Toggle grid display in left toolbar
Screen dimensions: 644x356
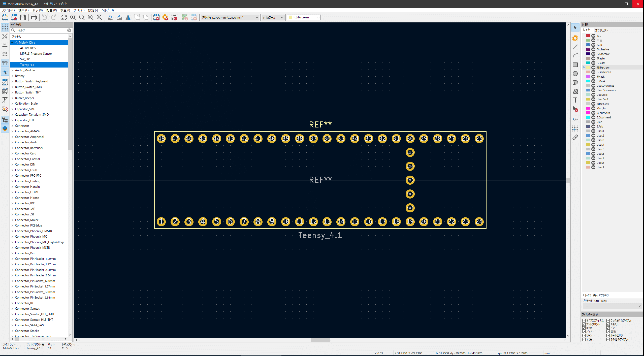coord(5,27)
